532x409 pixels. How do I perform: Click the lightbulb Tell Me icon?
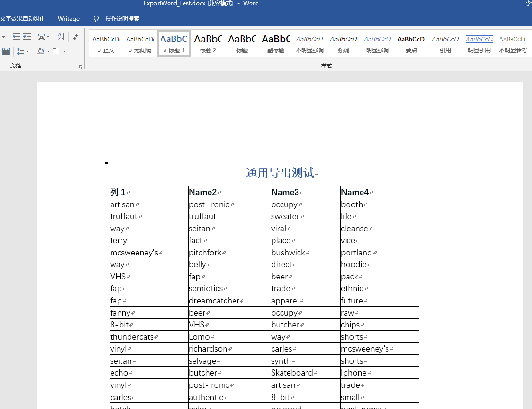coord(96,19)
